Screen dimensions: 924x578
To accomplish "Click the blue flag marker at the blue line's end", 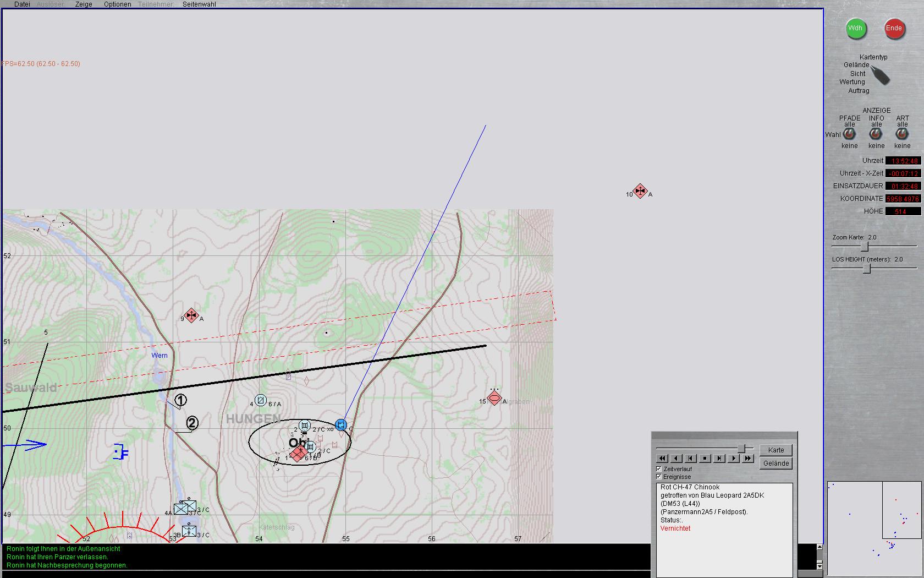I will (x=341, y=425).
